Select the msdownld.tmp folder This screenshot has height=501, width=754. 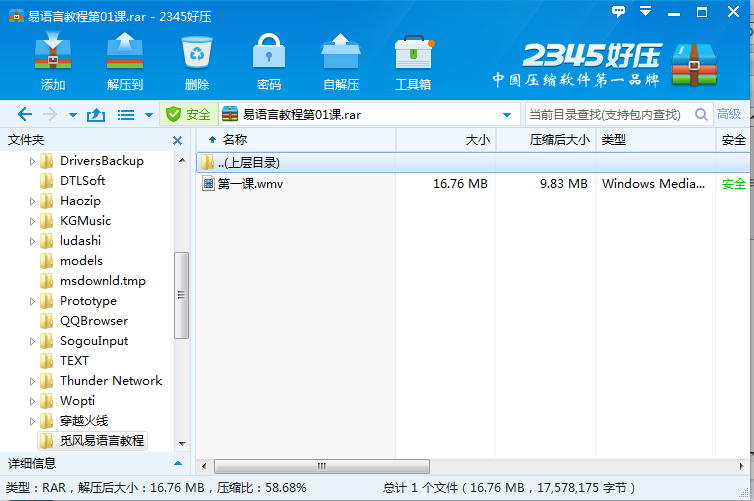[x=102, y=281]
